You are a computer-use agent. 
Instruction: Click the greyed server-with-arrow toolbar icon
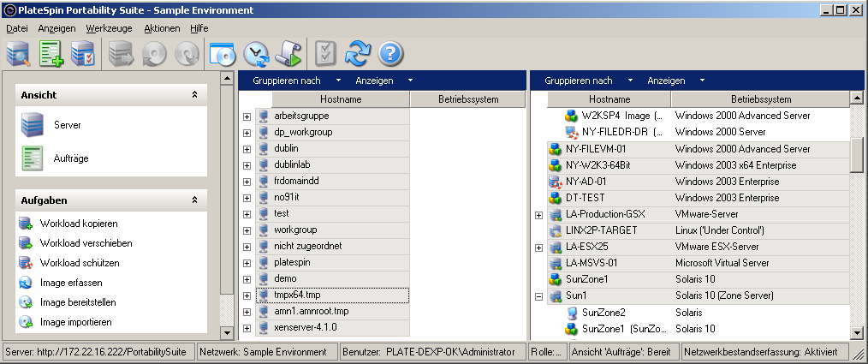(x=122, y=54)
